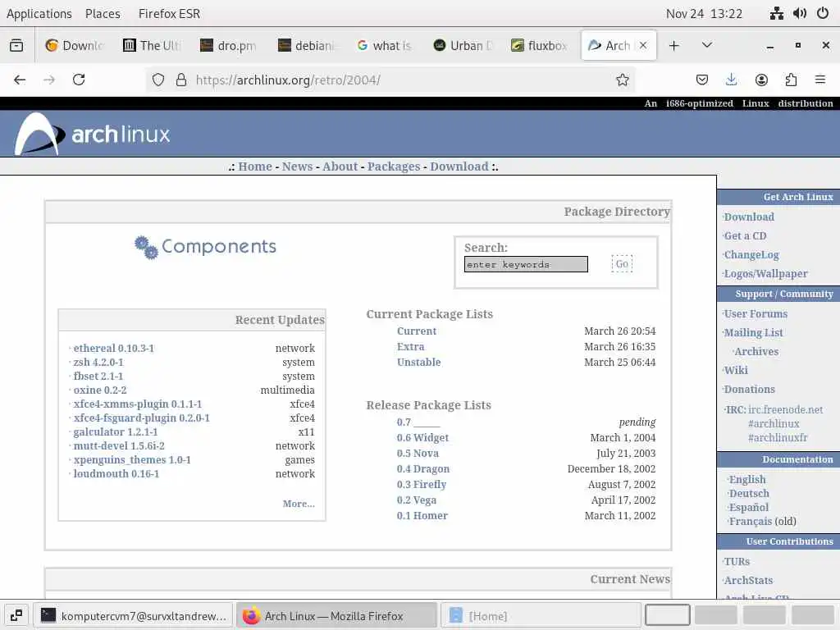This screenshot has width=840, height=630.
Task: Click More... under Recent Updates
Action: point(299,504)
